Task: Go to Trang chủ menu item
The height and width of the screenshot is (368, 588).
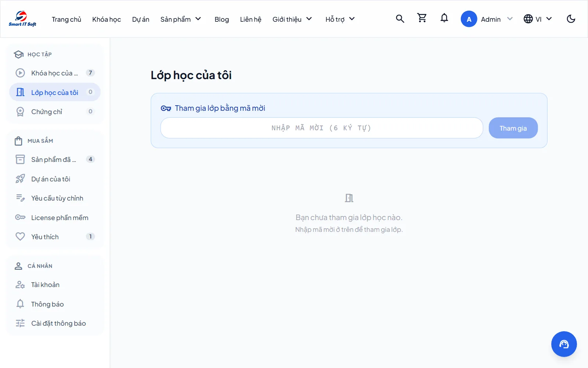Action: (67, 19)
